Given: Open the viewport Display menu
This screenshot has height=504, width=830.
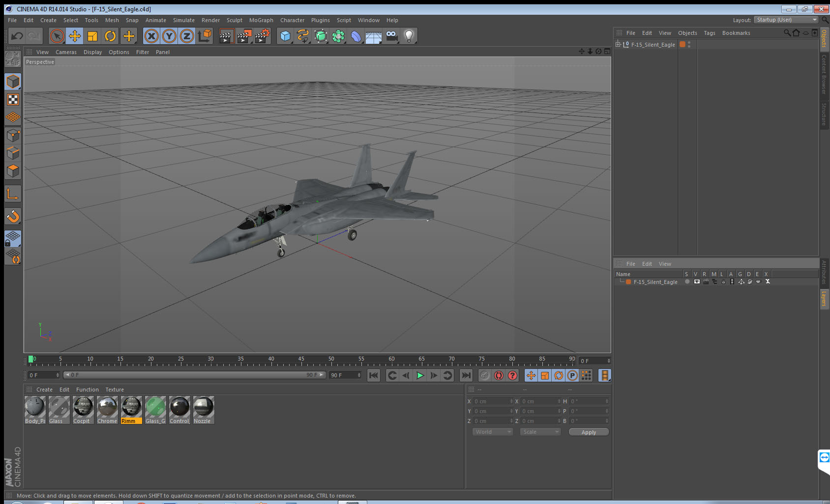Looking at the screenshot, I should 92,52.
